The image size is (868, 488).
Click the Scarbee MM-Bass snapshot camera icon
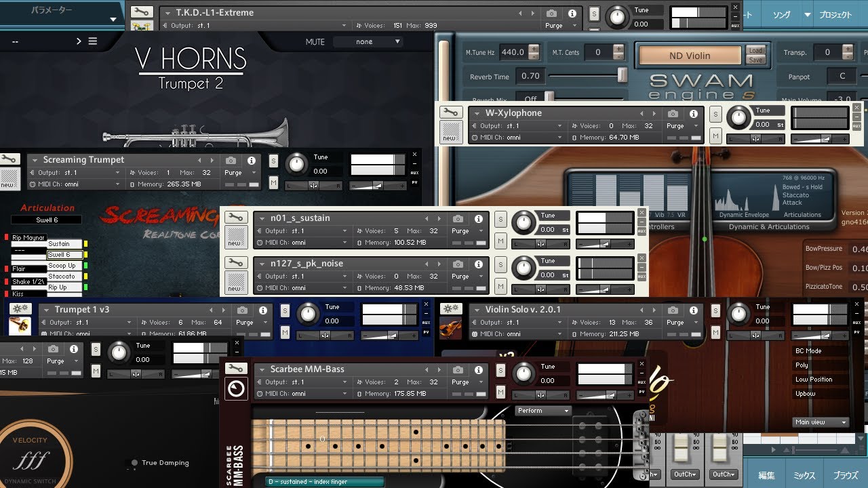[458, 369]
